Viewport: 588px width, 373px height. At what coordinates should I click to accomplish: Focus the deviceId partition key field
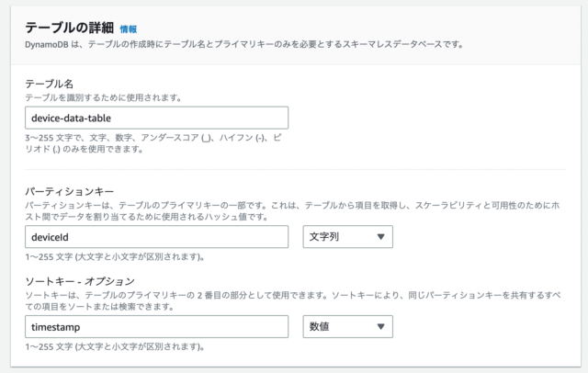[x=157, y=236]
